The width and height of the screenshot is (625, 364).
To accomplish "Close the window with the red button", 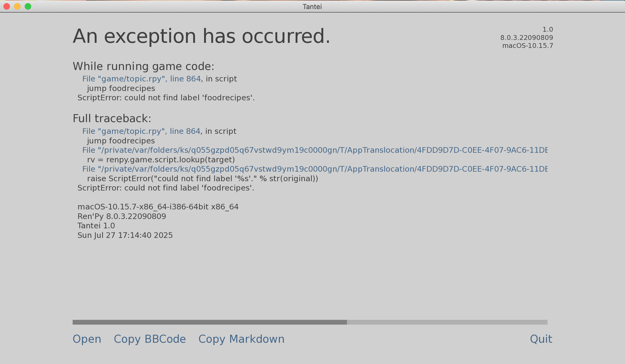I will (x=7, y=6).
